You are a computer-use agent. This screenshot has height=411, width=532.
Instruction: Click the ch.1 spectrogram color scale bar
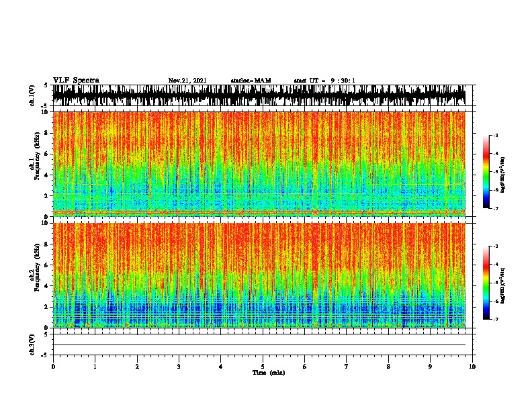tap(486, 172)
